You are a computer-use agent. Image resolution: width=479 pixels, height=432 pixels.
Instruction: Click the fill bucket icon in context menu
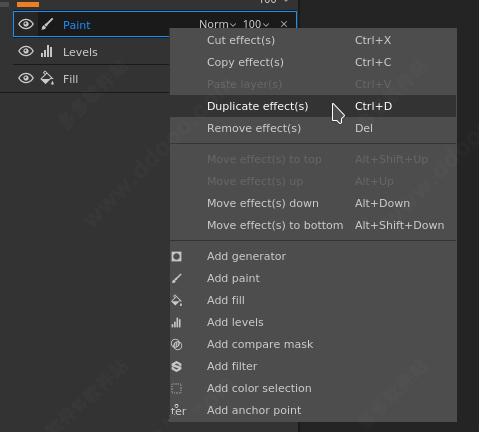pos(177,300)
